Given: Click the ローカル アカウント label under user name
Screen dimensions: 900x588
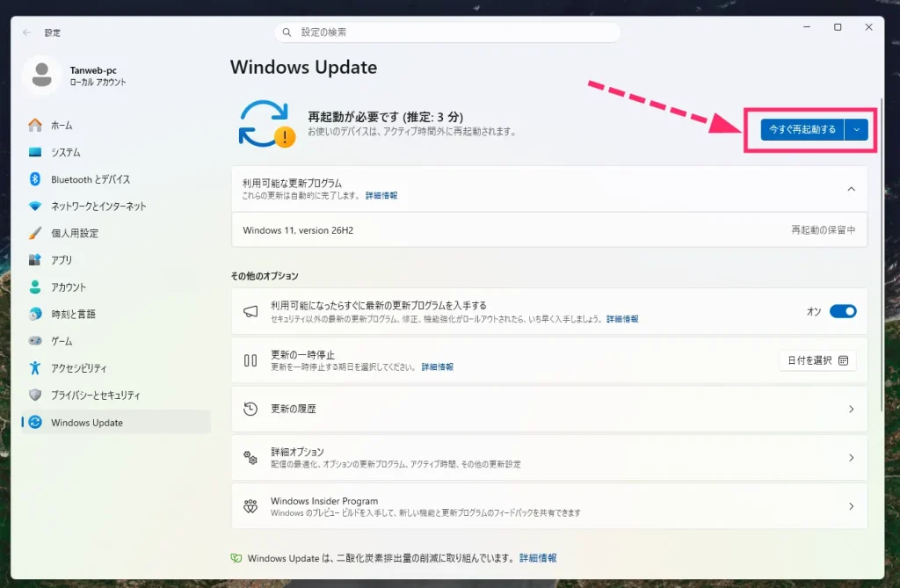Looking at the screenshot, I should pos(98,82).
